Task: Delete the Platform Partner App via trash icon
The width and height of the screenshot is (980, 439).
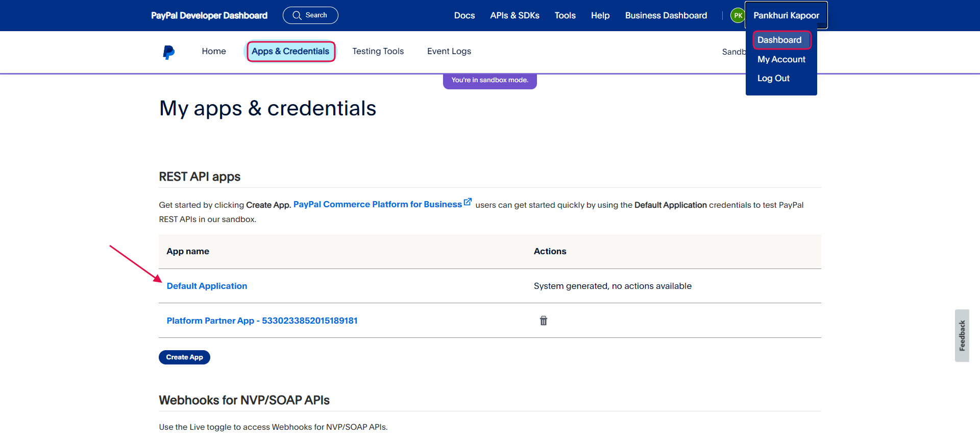Action: pyautogui.click(x=544, y=321)
